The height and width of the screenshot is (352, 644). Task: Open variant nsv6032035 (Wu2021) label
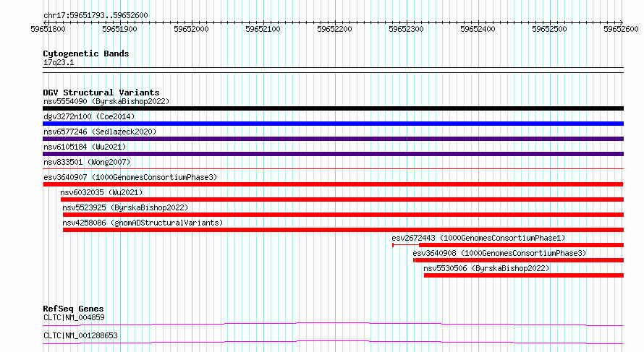101,192
